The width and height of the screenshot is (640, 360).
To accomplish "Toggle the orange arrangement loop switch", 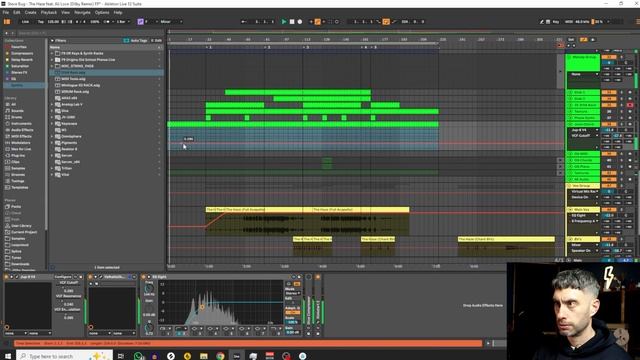I will click(386, 22).
